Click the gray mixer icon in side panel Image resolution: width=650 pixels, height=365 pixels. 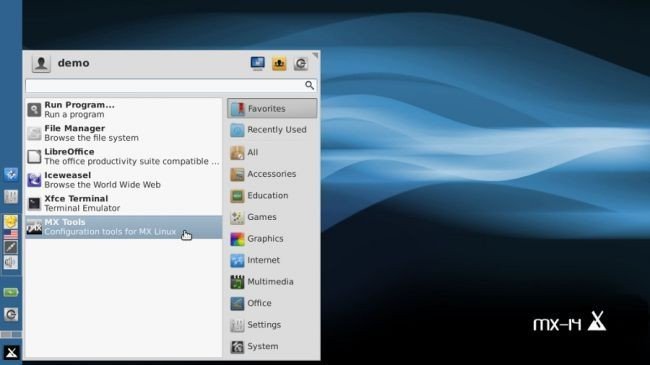(11, 197)
